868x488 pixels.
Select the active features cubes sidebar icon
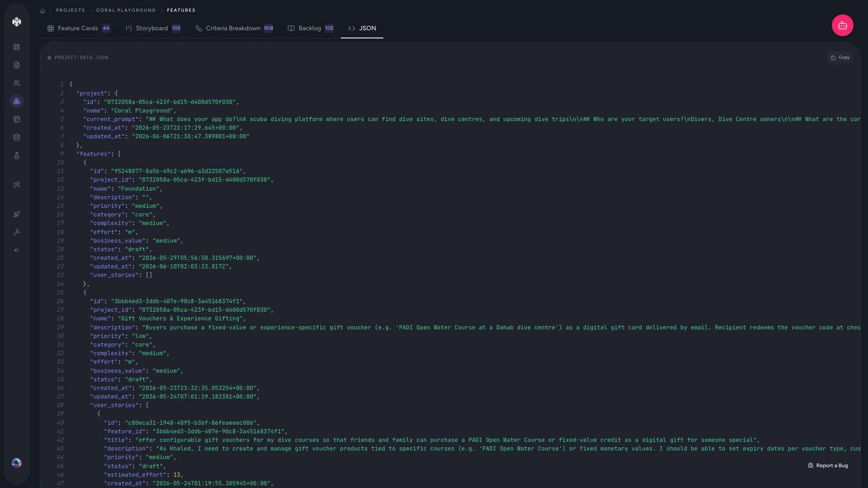[17, 101]
